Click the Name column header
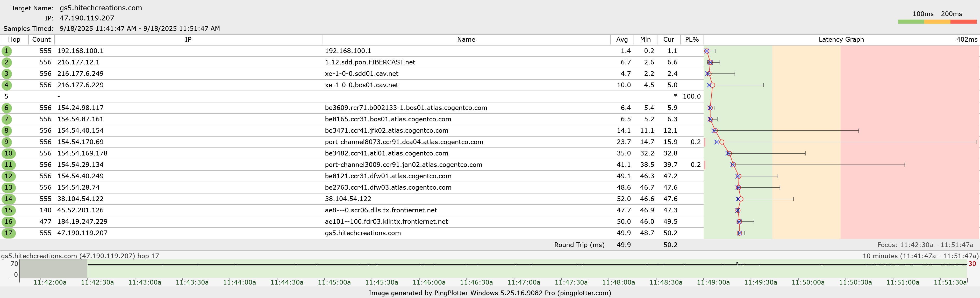This screenshot has width=980, height=298. coord(466,40)
